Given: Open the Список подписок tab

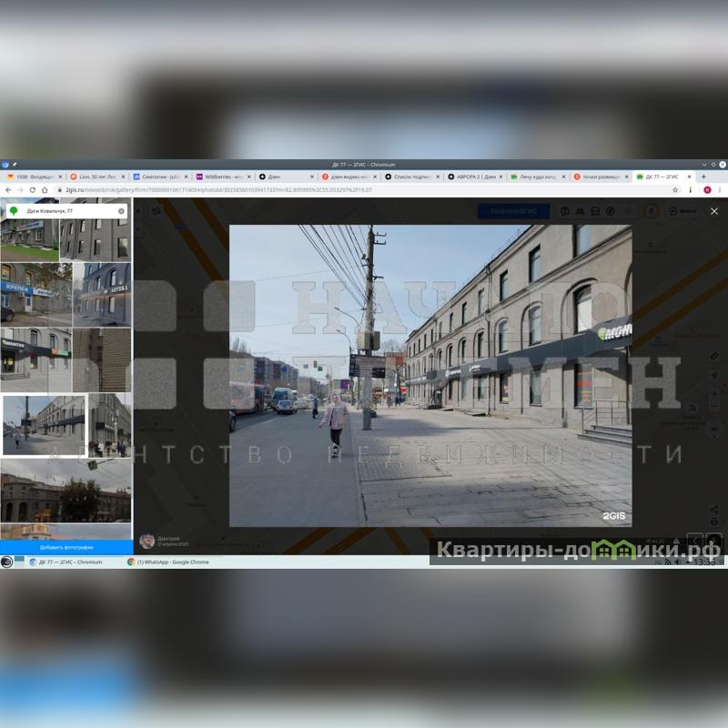Looking at the screenshot, I should 411,177.
